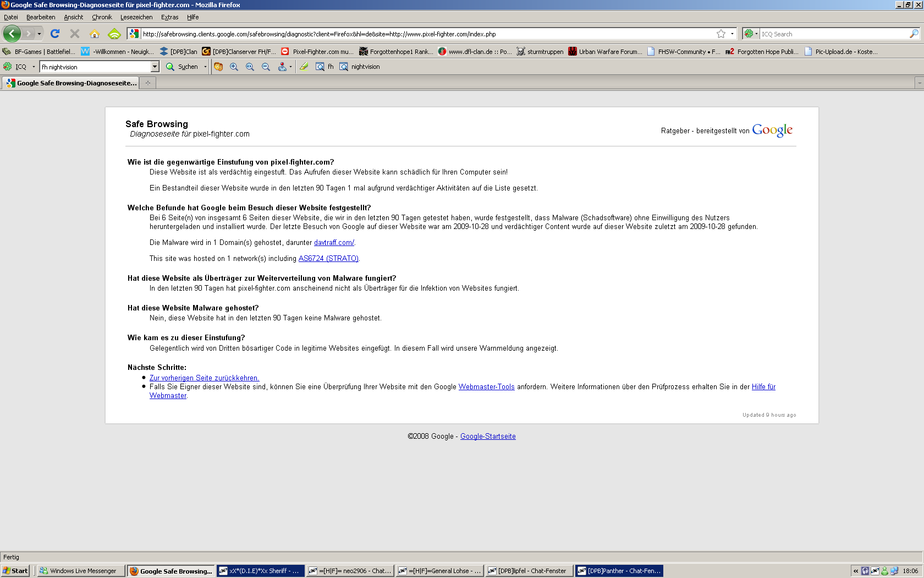924x578 pixels.
Task: Expand the 'fh nightvision' search combo box arrow
Action: (x=155, y=67)
